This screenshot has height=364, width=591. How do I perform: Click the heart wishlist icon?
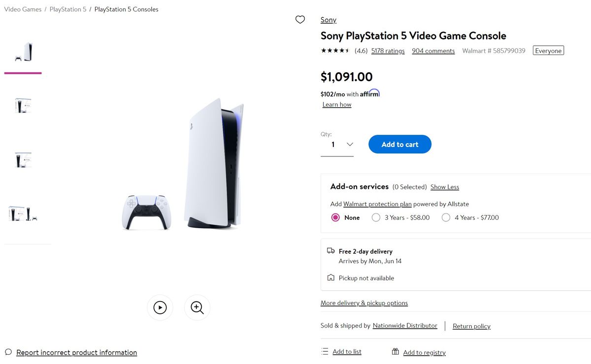(300, 19)
